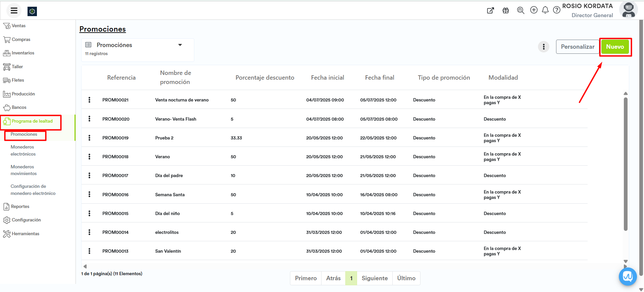Click the table vertical scrollbar
644x292 pixels.
pyautogui.click(x=625, y=164)
